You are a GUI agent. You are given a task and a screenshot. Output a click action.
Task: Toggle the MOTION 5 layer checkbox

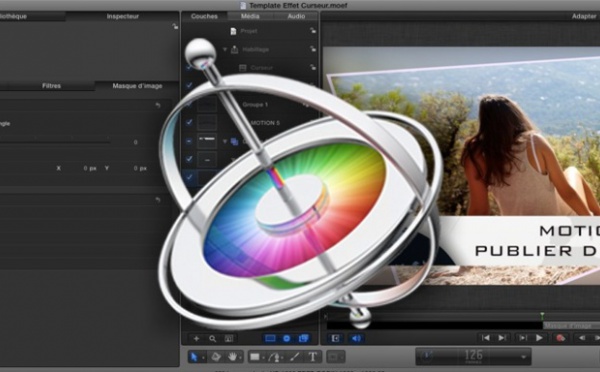click(x=189, y=122)
